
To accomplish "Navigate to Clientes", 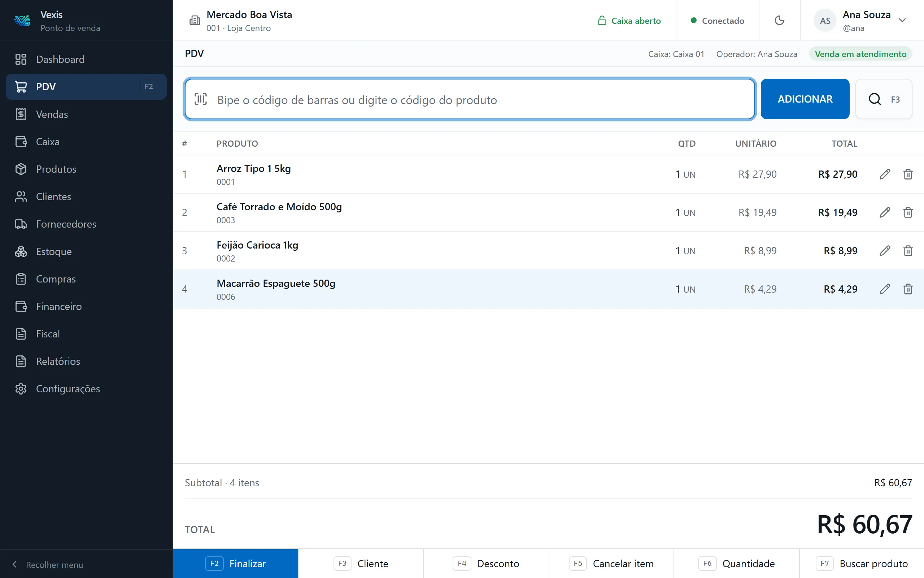I will click(86, 197).
